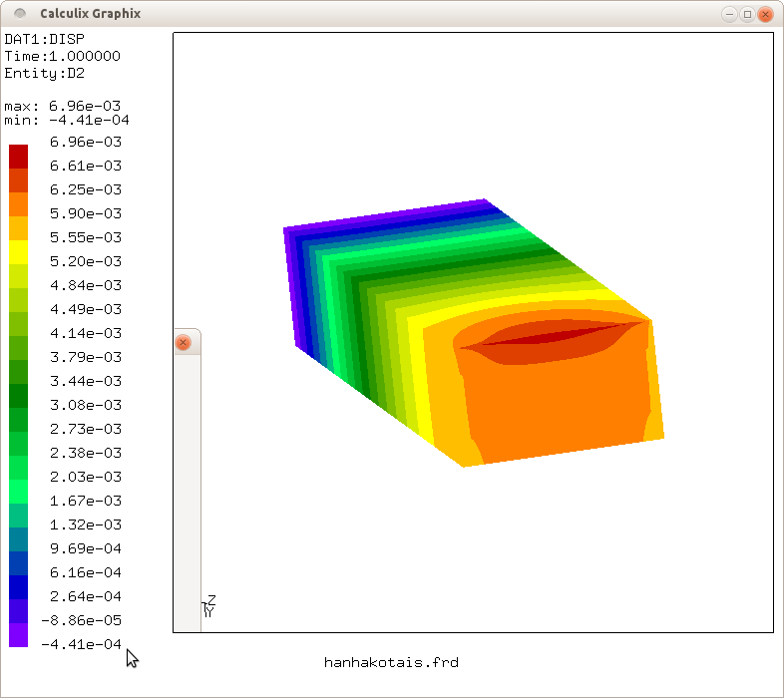Viewport: 784px width, 698px height.
Task: Click the legend value 2.73e-03
Action: point(86,429)
